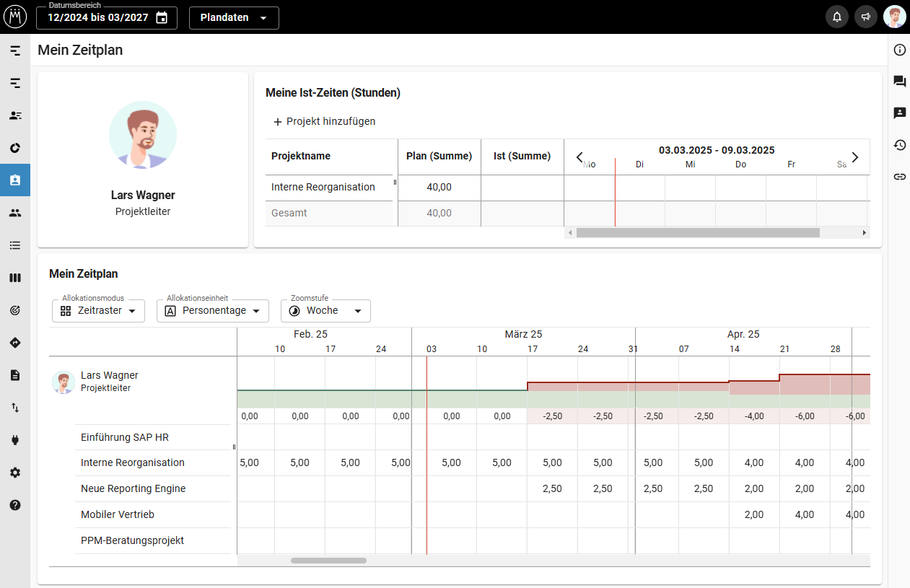Select Interne Reorganisation in the Ist-Zeiten table

coord(323,188)
